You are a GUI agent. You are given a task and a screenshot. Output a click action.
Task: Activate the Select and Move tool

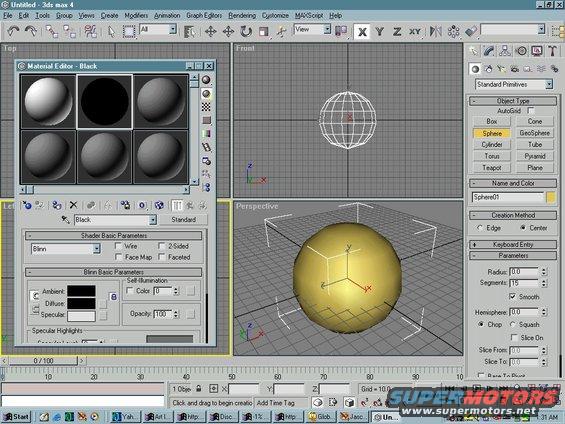tap(210, 31)
